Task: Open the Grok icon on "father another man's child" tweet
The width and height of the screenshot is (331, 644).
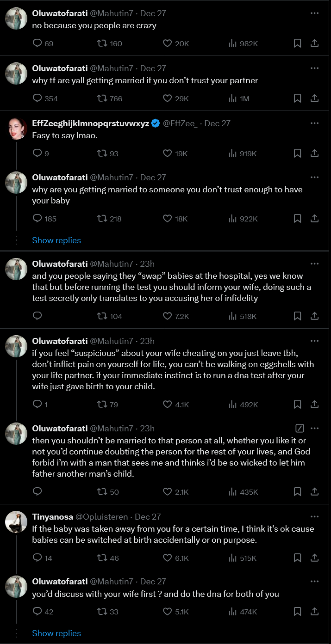Action: (x=300, y=428)
